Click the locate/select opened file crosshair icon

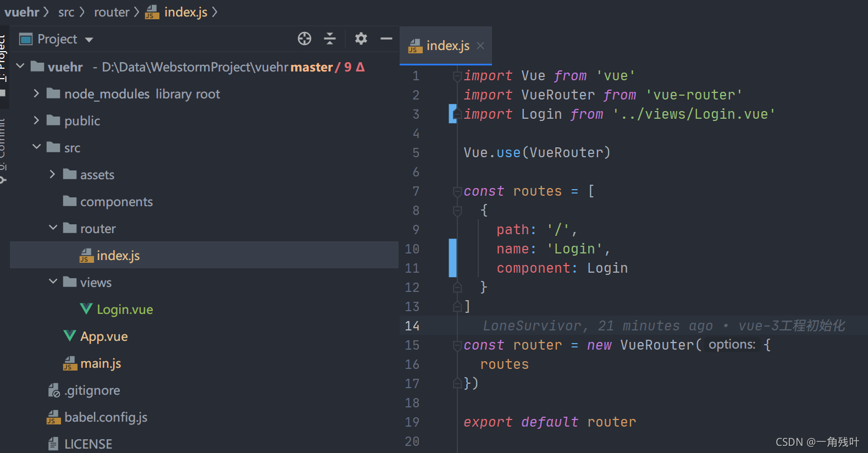tap(305, 38)
